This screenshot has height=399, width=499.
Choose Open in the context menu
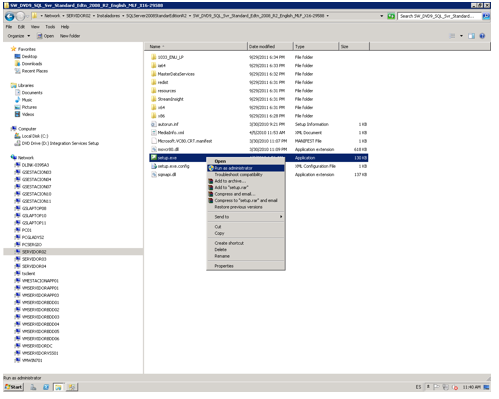tap(246, 161)
